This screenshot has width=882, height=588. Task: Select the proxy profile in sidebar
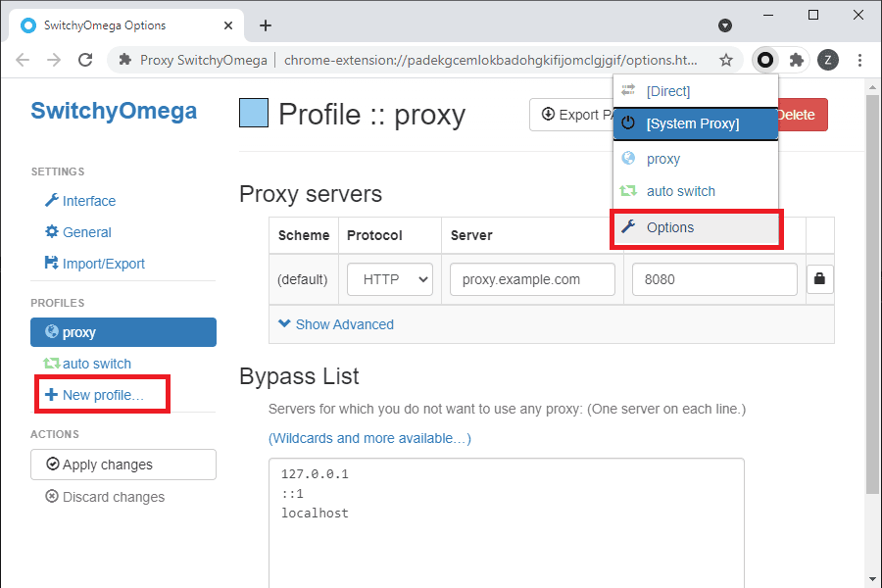coord(123,332)
